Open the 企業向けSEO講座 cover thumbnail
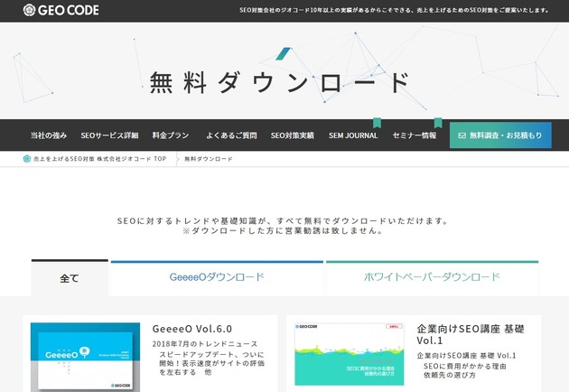This screenshot has width=569, height=392. click(350, 354)
